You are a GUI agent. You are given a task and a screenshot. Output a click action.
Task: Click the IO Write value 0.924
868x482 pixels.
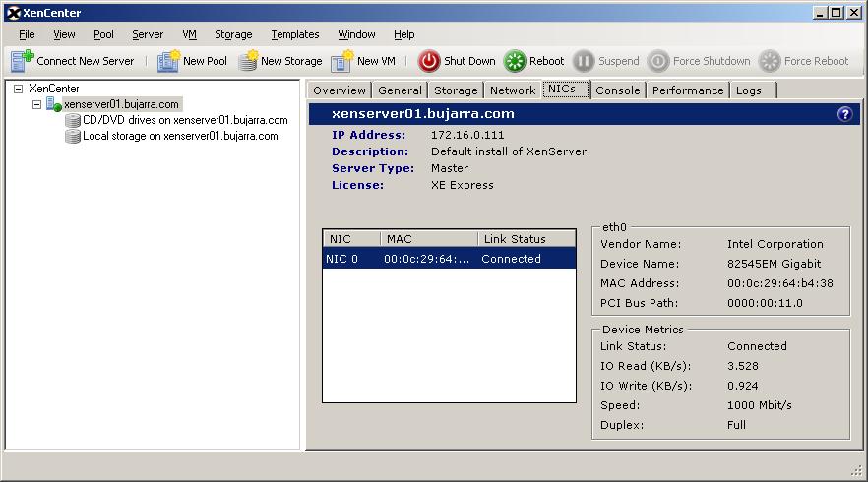pos(743,386)
